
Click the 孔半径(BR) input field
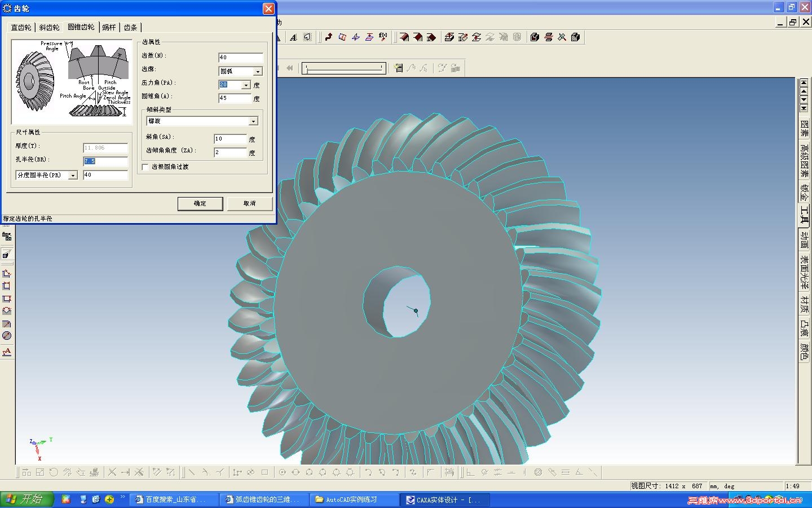click(105, 161)
